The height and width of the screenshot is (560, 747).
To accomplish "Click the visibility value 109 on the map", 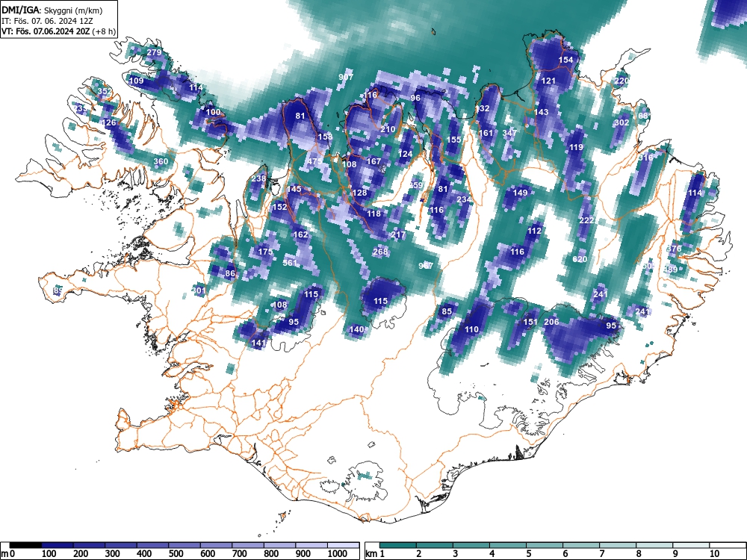I will pos(136,81).
